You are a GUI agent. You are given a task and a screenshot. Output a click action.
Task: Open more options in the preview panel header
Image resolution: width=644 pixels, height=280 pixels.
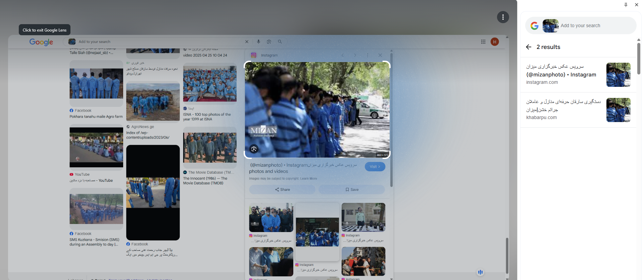pos(367,55)
